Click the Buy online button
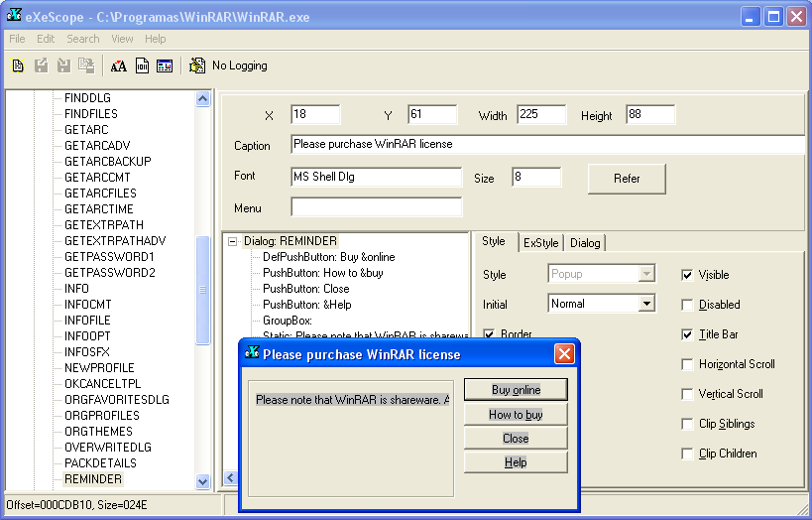 (x=516, y=390)
